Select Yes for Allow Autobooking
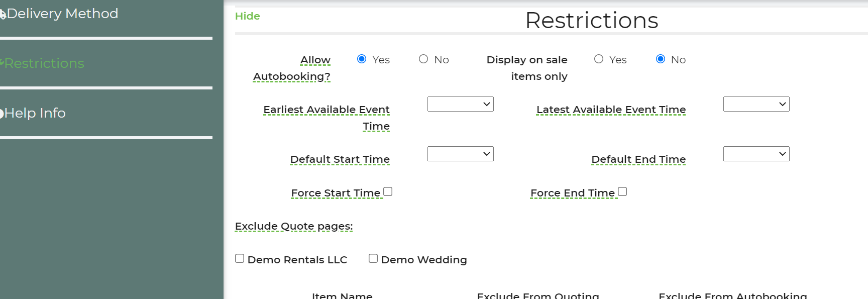This screenshot has height=299, width=868. tap(362, 59)
